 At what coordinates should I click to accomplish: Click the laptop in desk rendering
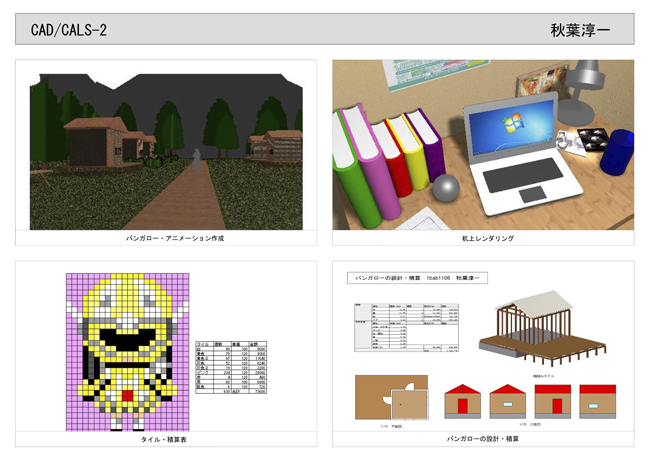click(523, 154)
